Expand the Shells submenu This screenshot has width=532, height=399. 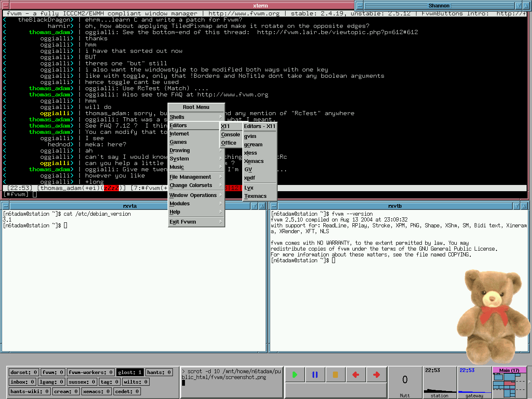click(196, 117)
